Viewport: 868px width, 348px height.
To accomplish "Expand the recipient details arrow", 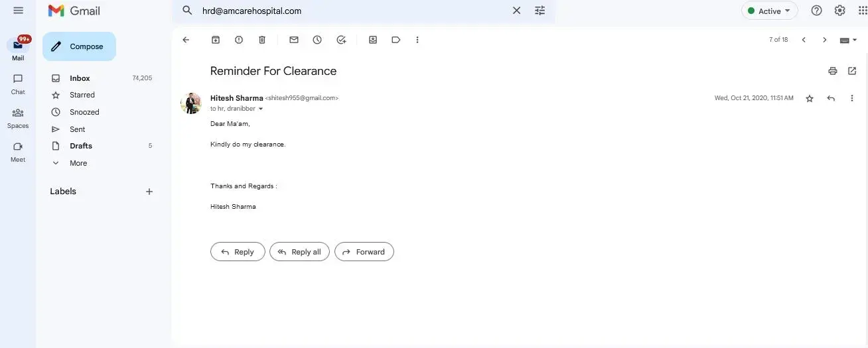I will (261, 109).
